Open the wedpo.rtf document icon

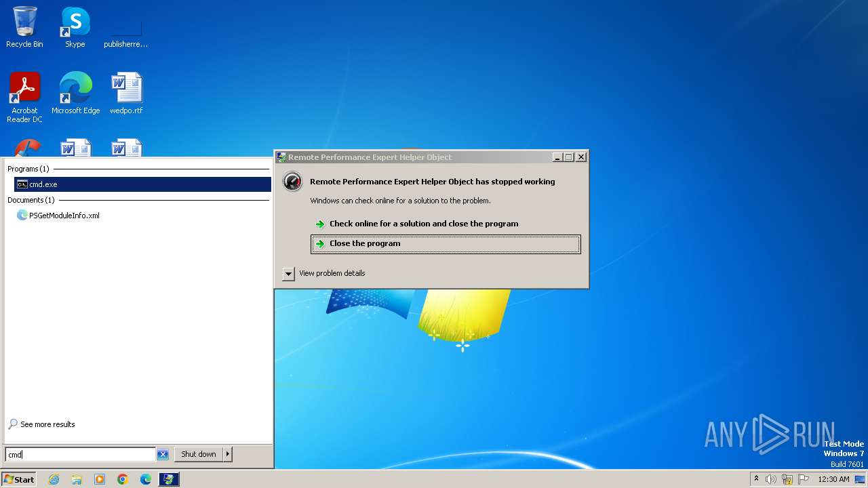126,93
